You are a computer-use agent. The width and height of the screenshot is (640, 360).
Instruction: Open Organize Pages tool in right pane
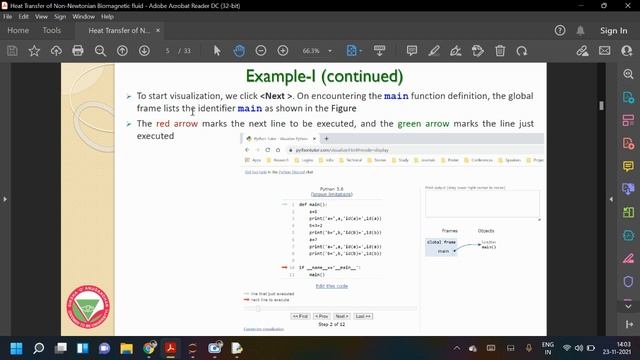coord(628,120)
